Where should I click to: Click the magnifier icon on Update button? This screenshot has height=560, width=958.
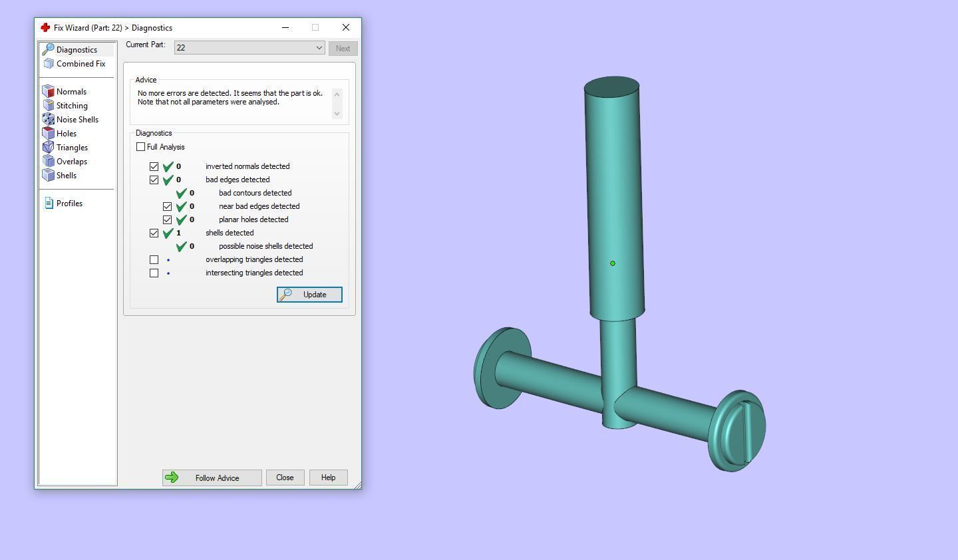(x=286, y=295)
